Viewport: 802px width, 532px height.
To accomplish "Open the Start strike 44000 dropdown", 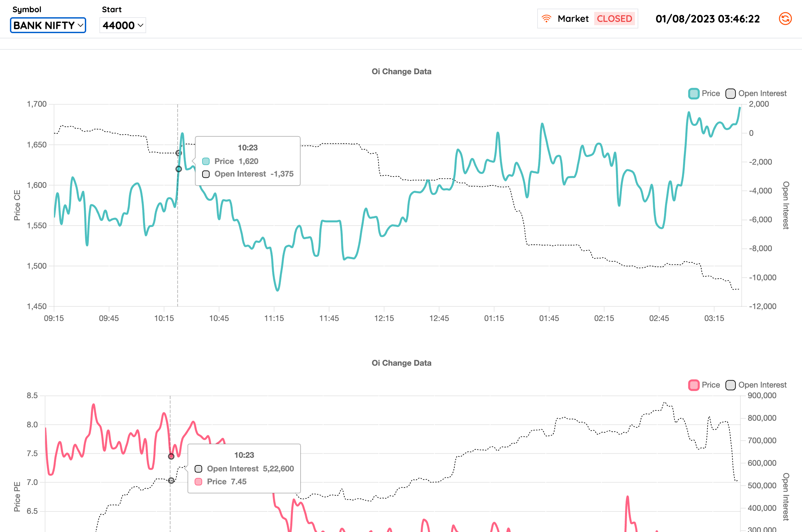I will point(123,26).
